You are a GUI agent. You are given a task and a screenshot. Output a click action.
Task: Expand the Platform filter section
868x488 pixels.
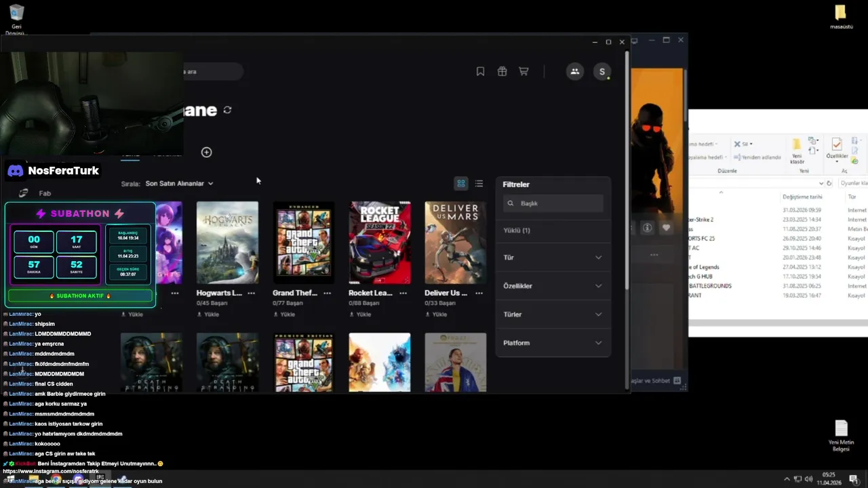553,343
